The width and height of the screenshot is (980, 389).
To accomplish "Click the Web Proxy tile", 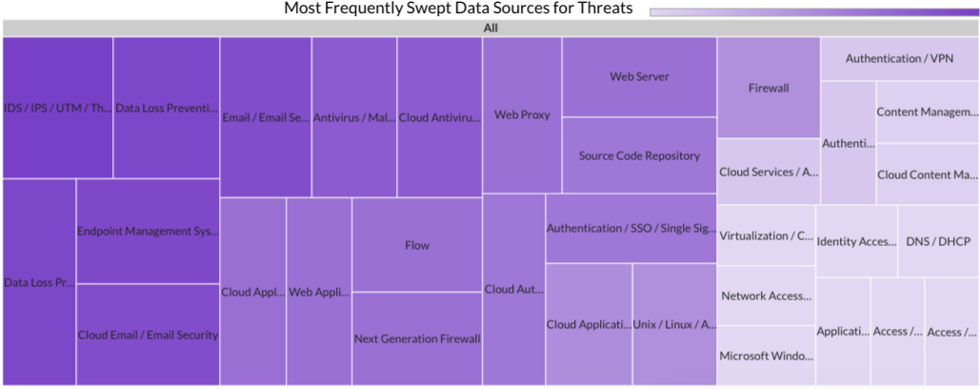I will click(522, 115).
